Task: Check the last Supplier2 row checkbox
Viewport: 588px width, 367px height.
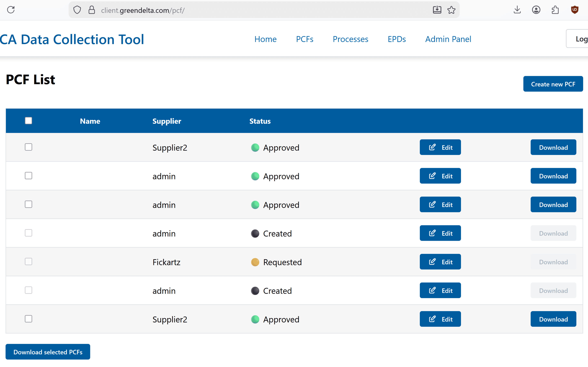Action: pos(28,319)
